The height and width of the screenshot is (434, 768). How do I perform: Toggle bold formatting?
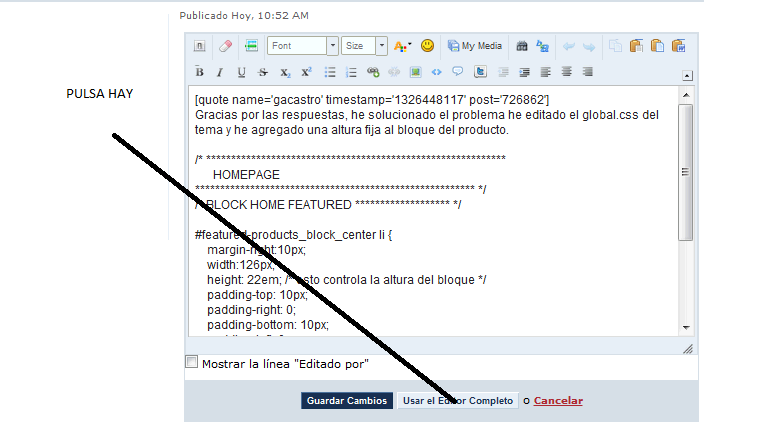tap(199, 72)
